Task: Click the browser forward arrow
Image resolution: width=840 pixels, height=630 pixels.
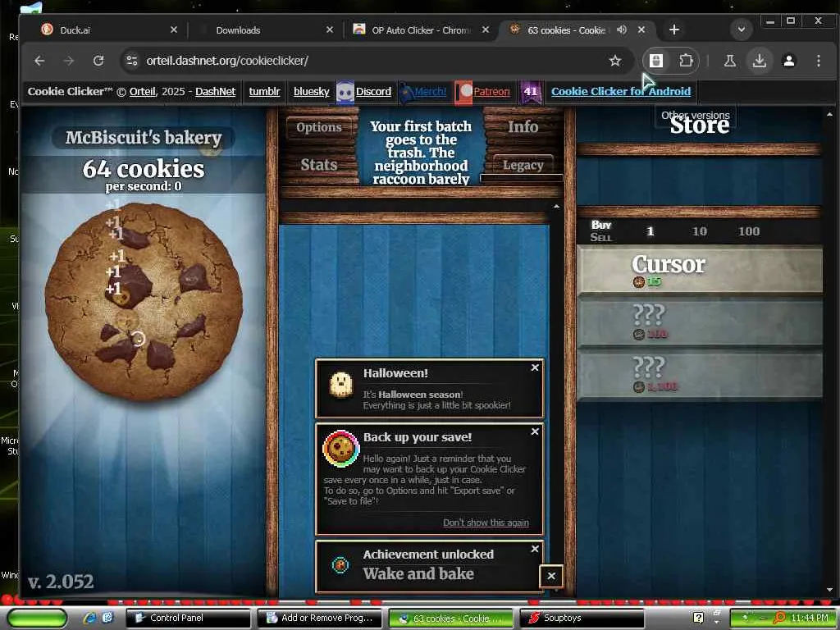Action: click(x=69, y=61)
